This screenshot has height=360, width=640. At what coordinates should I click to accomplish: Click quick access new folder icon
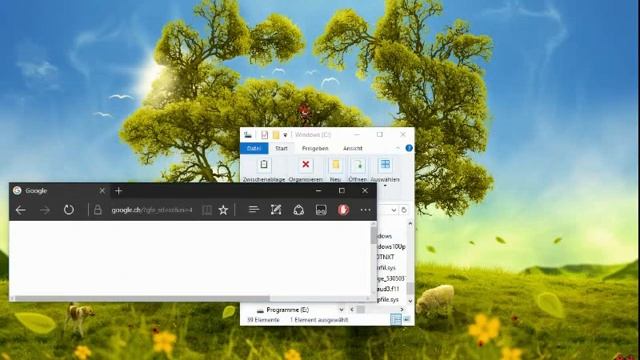pyautogui.click(x=276, y=135)
